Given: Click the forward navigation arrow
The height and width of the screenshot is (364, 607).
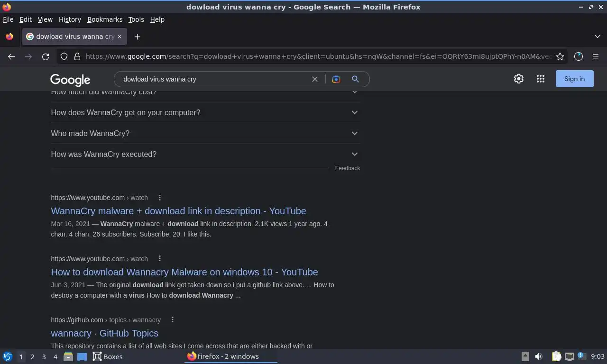Looking at the screenshot, I should click(28, 56).
